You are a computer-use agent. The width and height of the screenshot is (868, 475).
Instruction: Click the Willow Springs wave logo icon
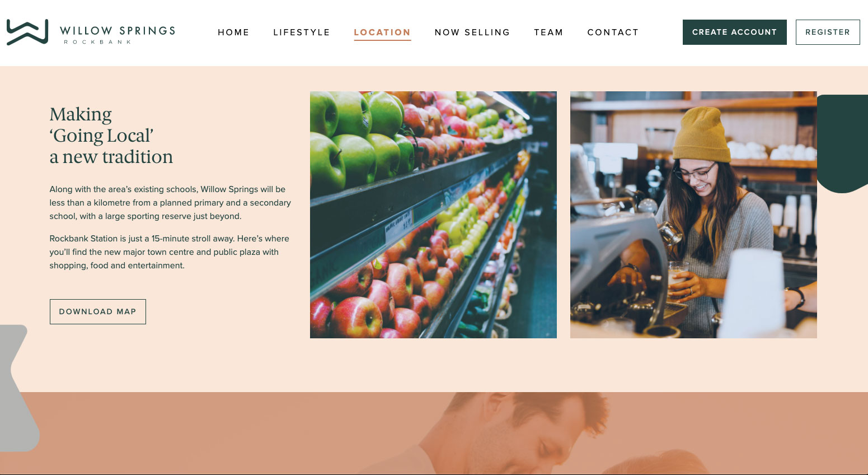coord(27,32)
